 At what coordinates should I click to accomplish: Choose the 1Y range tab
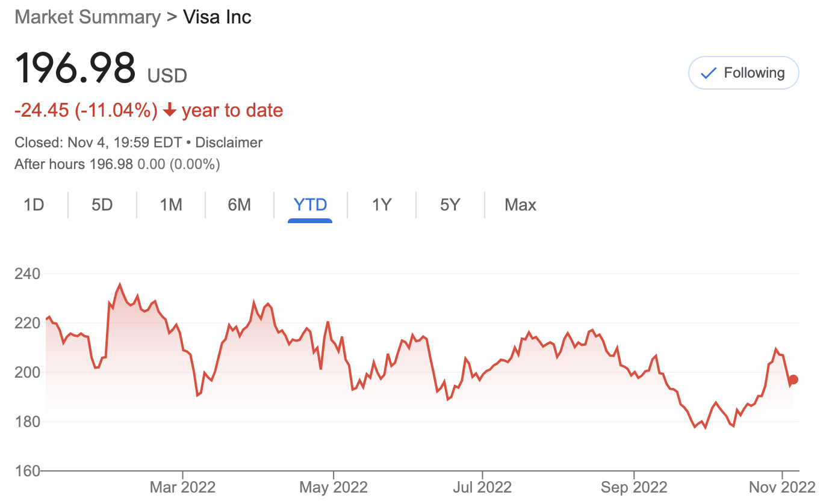pyautogui.click(x=382, y=205)
